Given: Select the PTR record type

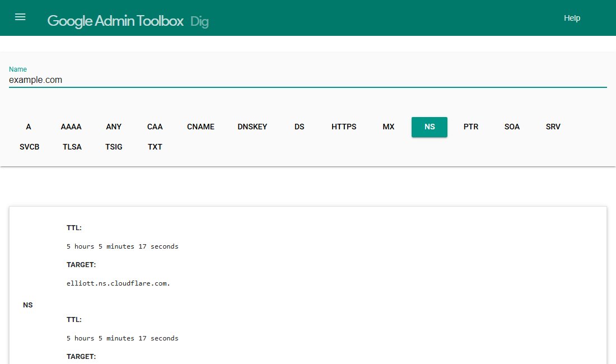Looking at the screenshot, I should [470, 127].
